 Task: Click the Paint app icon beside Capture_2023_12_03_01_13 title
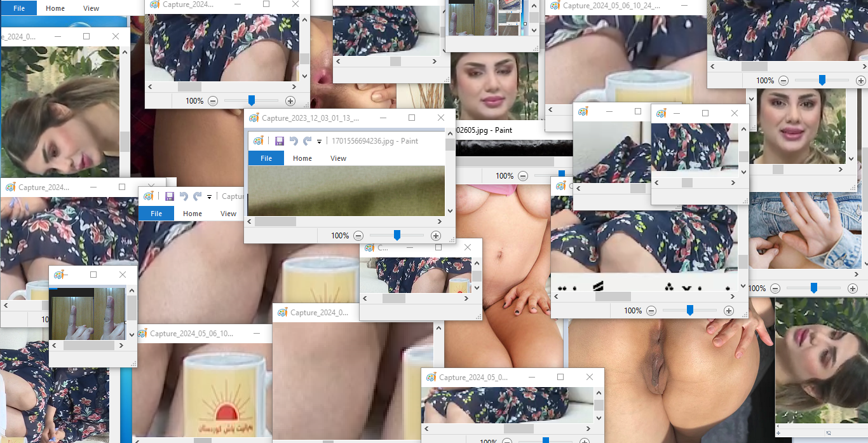254,118
